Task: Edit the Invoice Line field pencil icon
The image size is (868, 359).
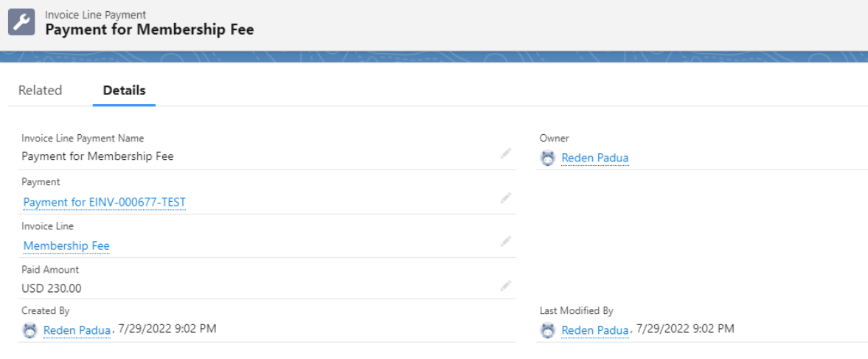Action: tap(505, 241)
